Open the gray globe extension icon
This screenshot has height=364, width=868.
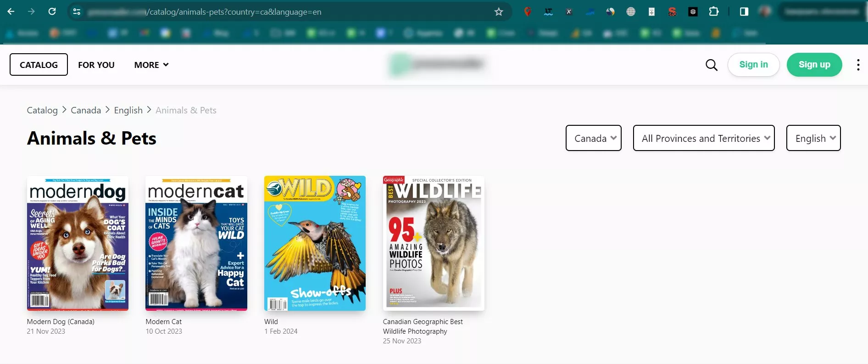631,12
